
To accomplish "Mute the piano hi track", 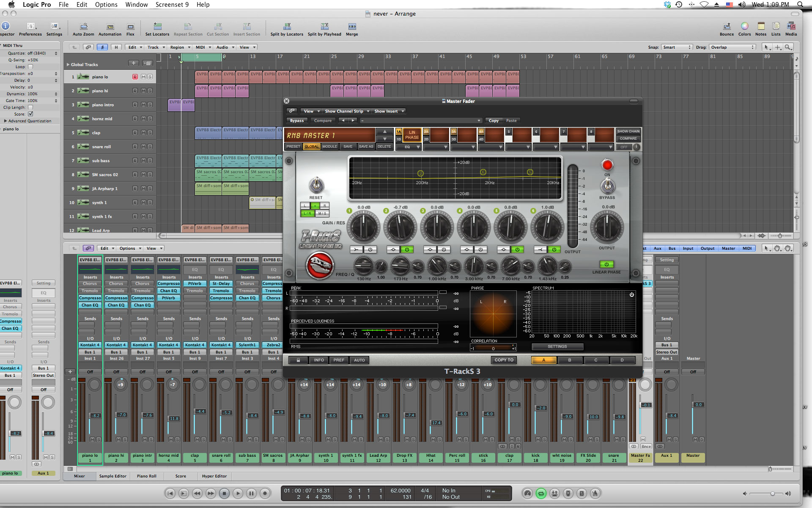I will pyautogui.click(x=143, y=91).
